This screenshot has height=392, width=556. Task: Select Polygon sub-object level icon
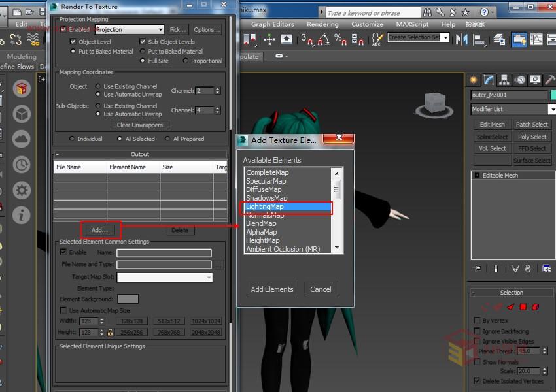click(x=523, y=306)
